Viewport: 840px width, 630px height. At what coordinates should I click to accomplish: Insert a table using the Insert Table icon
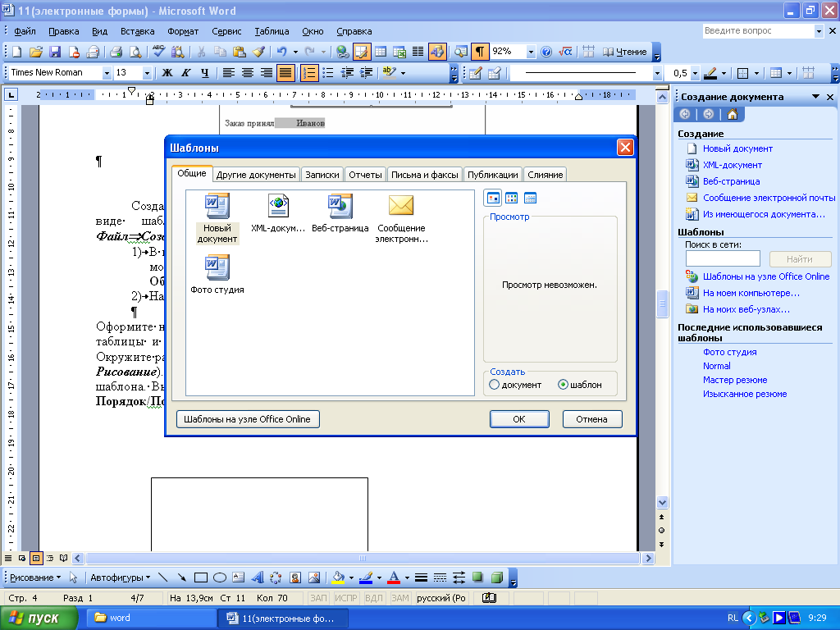381,52
